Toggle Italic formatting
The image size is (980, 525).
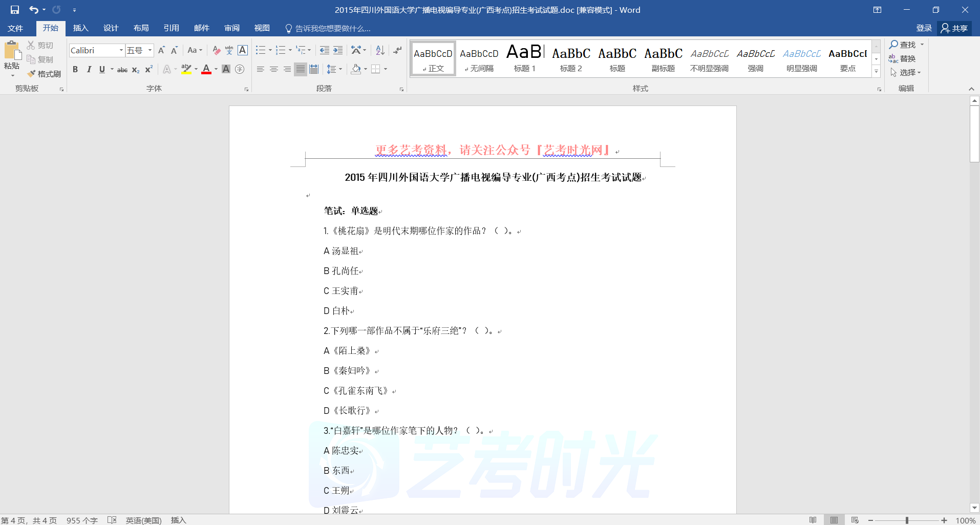(x=89, y=69)
